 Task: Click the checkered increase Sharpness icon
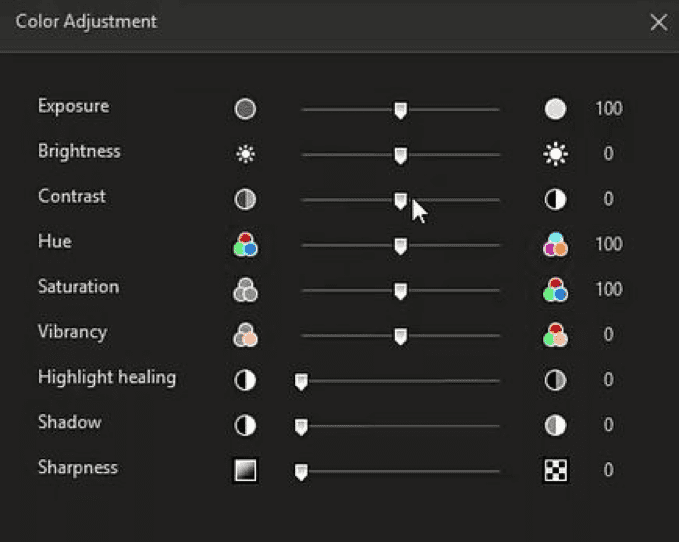point(555,470)
